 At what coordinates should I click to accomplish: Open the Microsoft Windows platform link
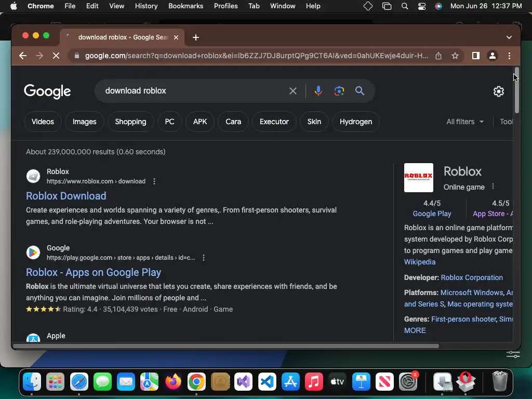pos(472,292)
